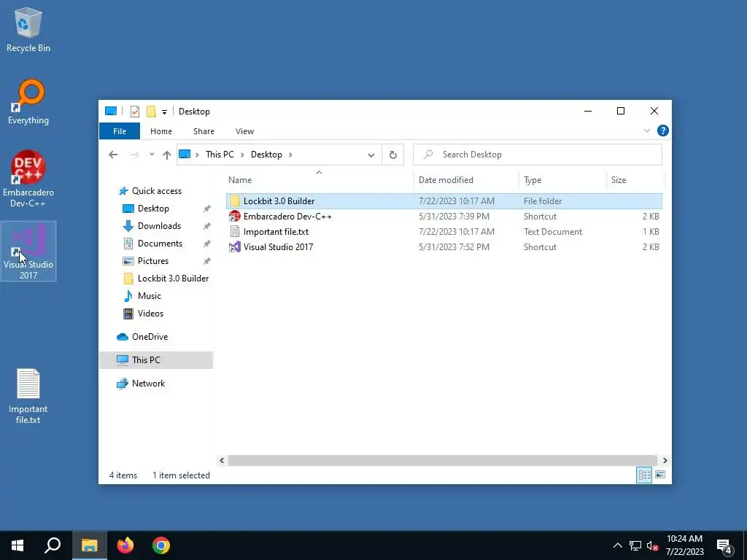Launch Firefox from the taskbar

(x=125, y=545)
